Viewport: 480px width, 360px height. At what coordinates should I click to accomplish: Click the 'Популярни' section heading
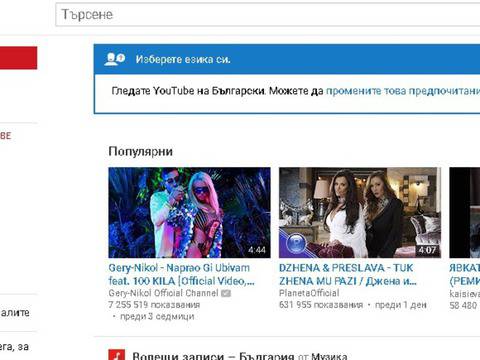[141, 151]
